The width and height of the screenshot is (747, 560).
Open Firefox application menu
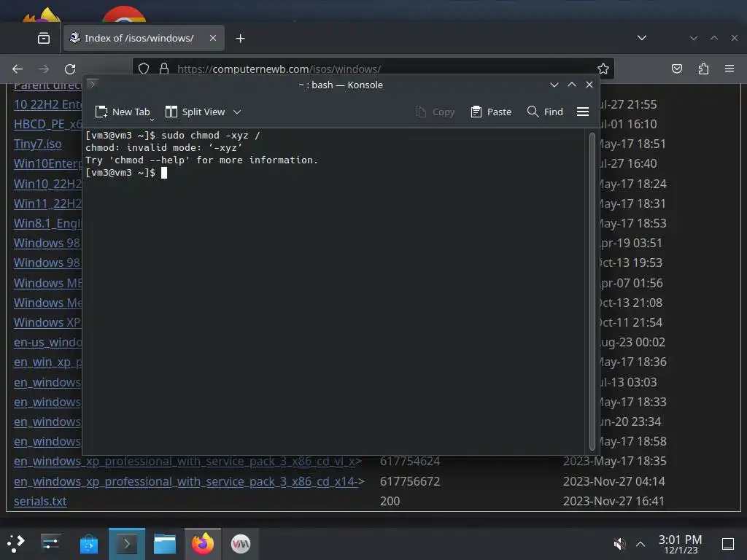(x=729, y=69)
